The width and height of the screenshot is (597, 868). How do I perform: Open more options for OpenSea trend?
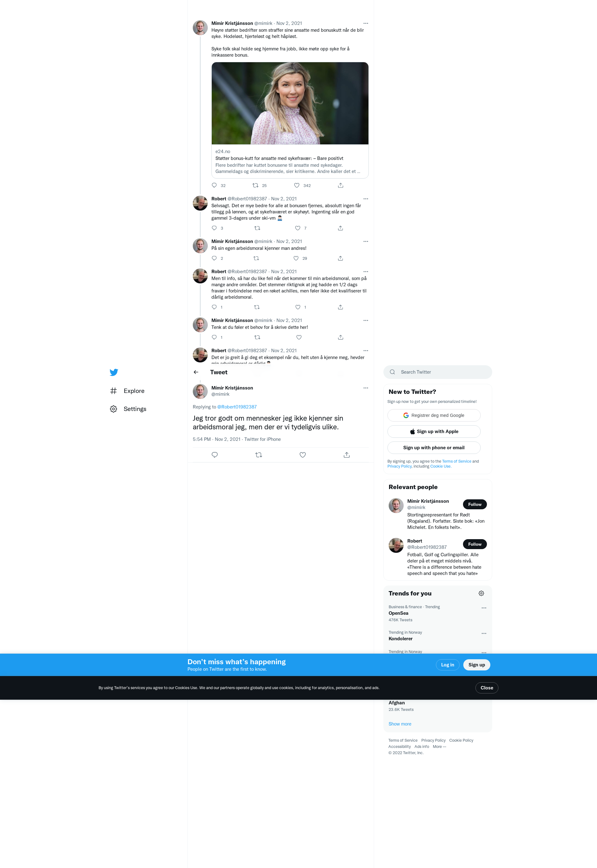tap(484, 608)
